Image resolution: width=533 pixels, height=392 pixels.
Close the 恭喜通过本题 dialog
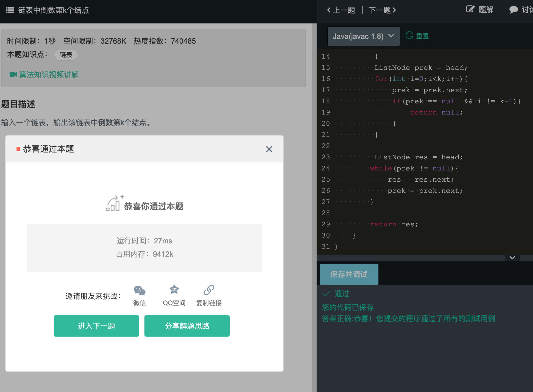[x=269, y=149]
